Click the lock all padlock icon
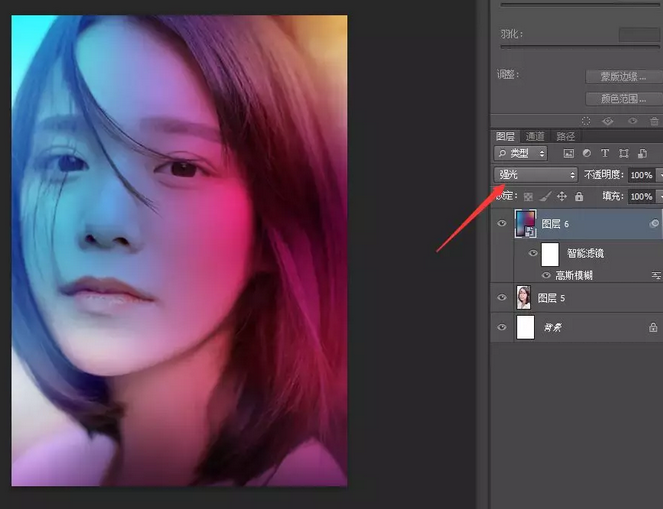The width and height of the screenshot is (663, 509). [x=578, y=197]
